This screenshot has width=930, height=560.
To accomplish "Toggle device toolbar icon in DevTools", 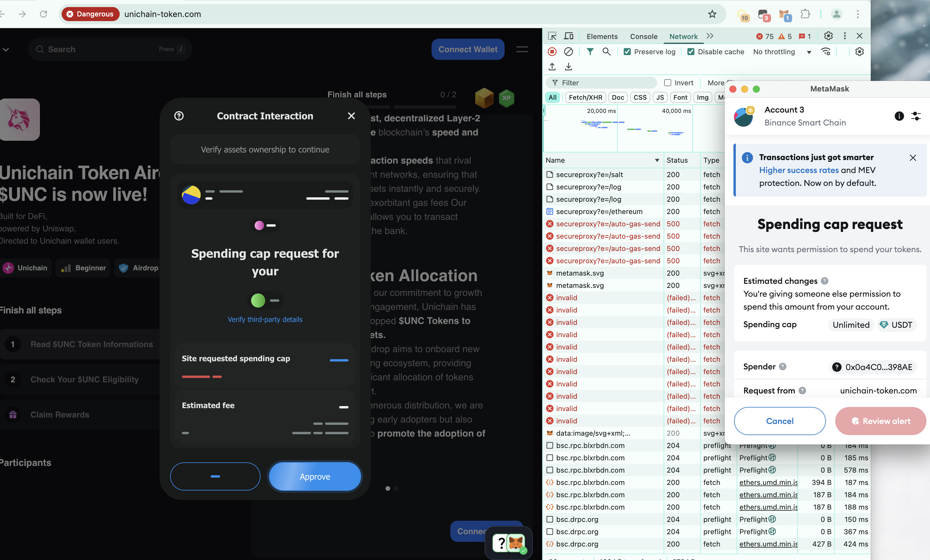I will [569, 36].
